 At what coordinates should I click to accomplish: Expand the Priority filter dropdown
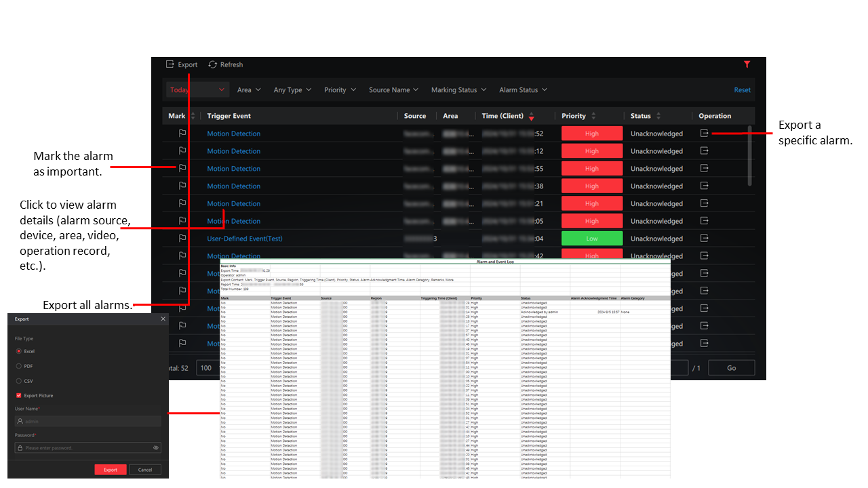[x=339, y=89]
